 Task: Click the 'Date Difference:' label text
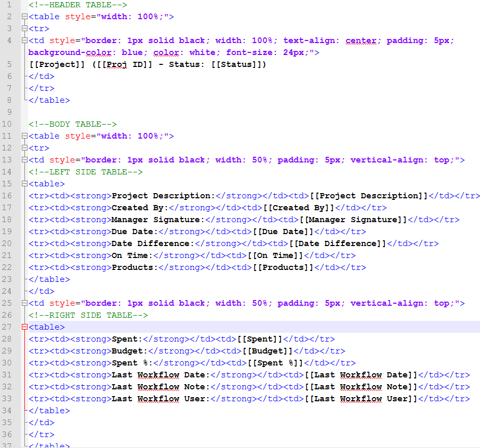pos(153,243)
